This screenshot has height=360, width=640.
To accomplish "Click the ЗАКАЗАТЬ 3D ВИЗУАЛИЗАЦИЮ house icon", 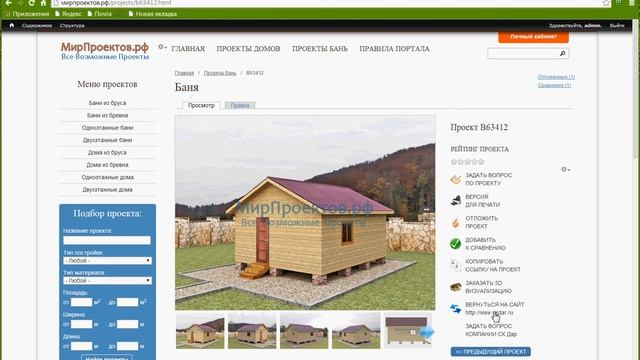I will (x=456, y=287).
